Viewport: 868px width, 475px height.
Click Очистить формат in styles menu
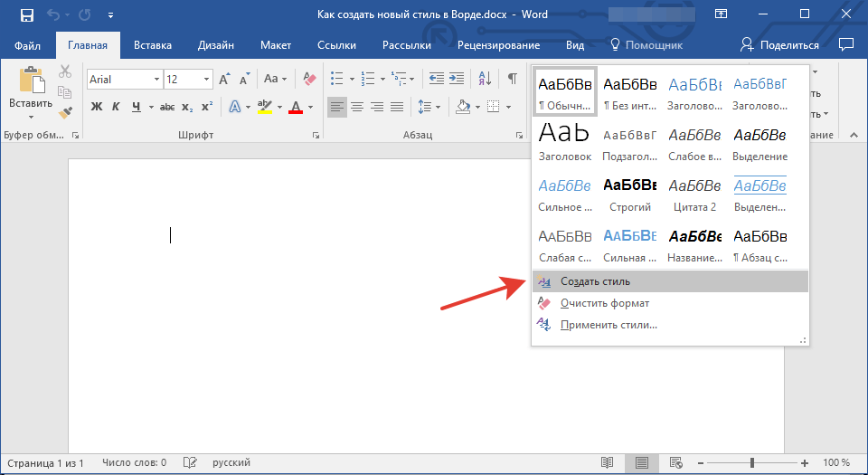point(604,303)
